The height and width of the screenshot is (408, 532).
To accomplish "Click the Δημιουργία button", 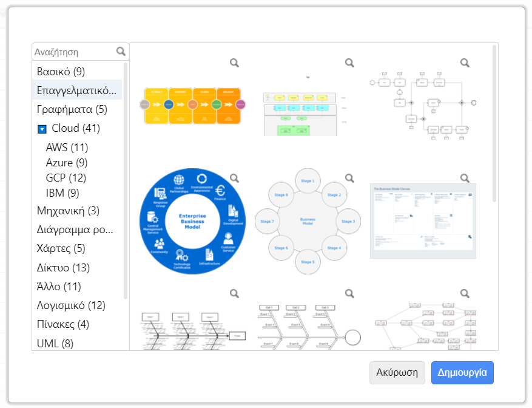I will pos(462,373).
